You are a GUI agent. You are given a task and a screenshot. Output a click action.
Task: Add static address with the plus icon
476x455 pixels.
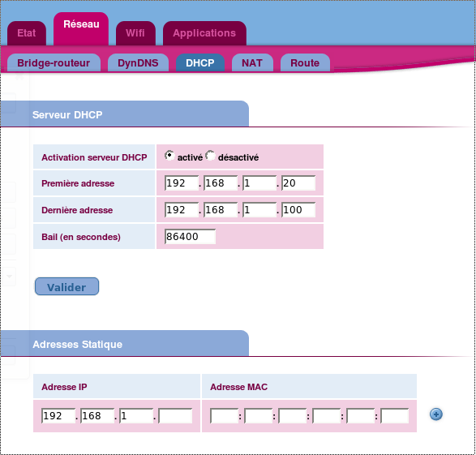[436, 414]
